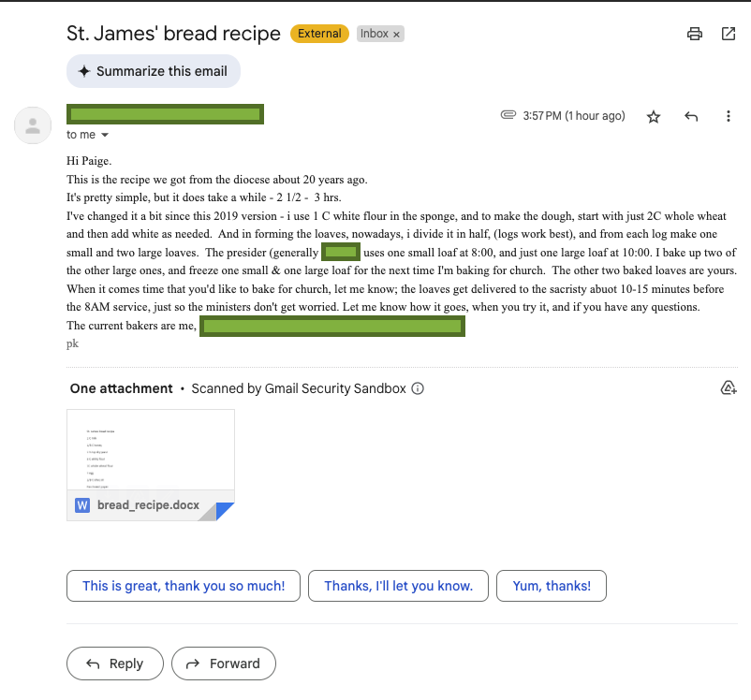Click the "One attachment" heading text
Screen dimensions: 751x700
[121, 388]
